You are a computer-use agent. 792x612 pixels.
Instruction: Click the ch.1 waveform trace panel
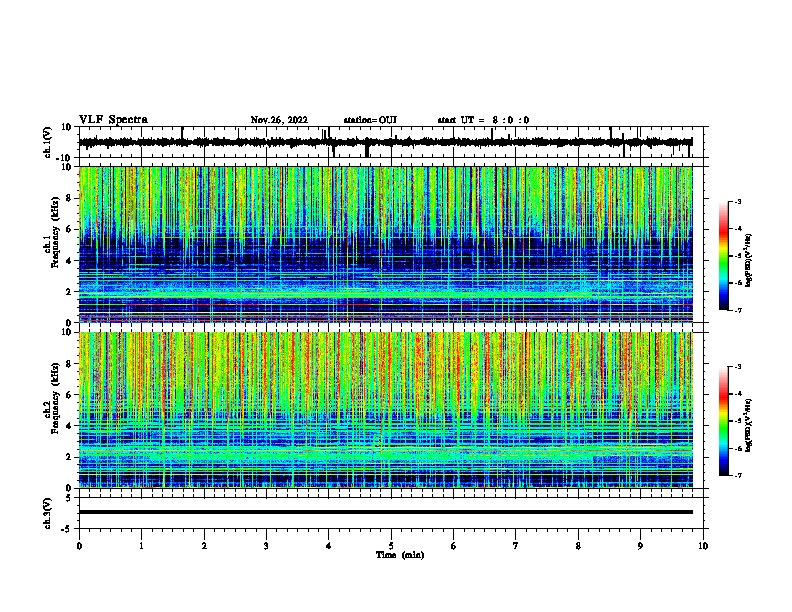click(x=391, y=142)
